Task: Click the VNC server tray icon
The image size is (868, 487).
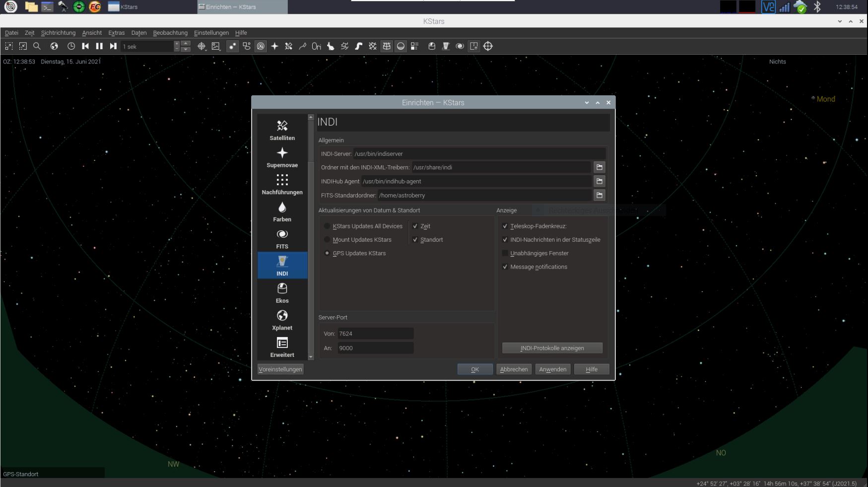Action: (768, 7)
